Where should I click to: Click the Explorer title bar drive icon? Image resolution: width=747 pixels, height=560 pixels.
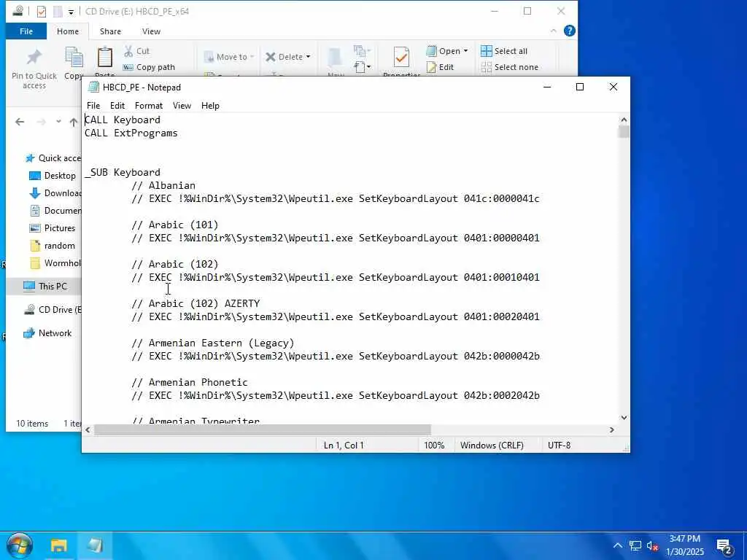[18, 11]
